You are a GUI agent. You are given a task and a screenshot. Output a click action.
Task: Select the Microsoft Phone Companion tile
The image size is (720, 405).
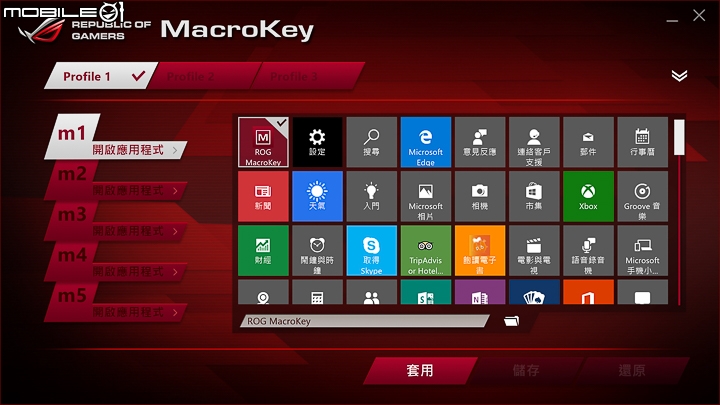pos(642,250)
